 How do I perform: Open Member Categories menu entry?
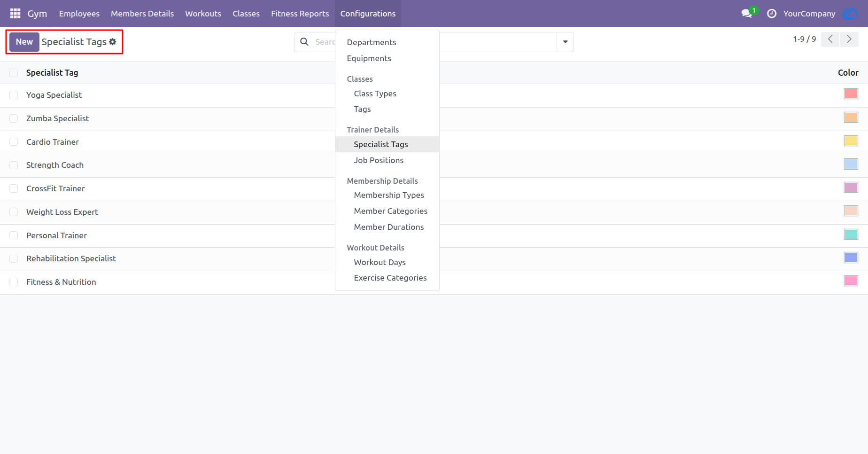(x=391, y=211)
